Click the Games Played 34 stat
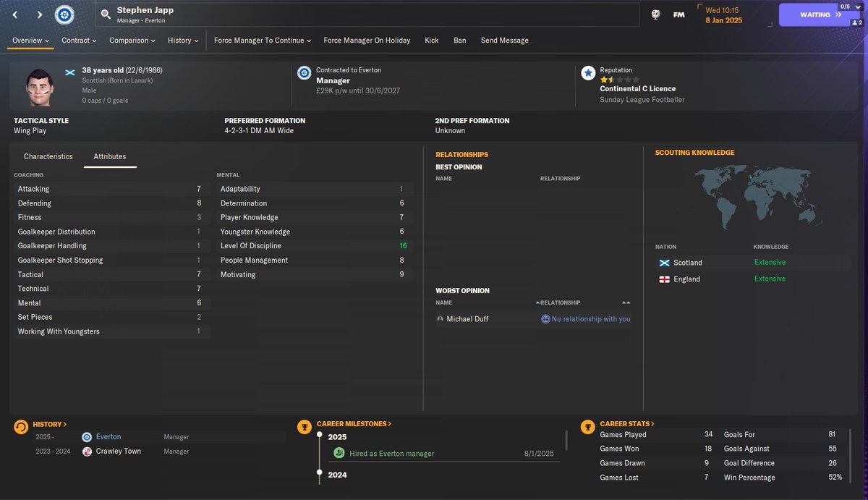Screen dimensions: 868x500 point(657,435)
